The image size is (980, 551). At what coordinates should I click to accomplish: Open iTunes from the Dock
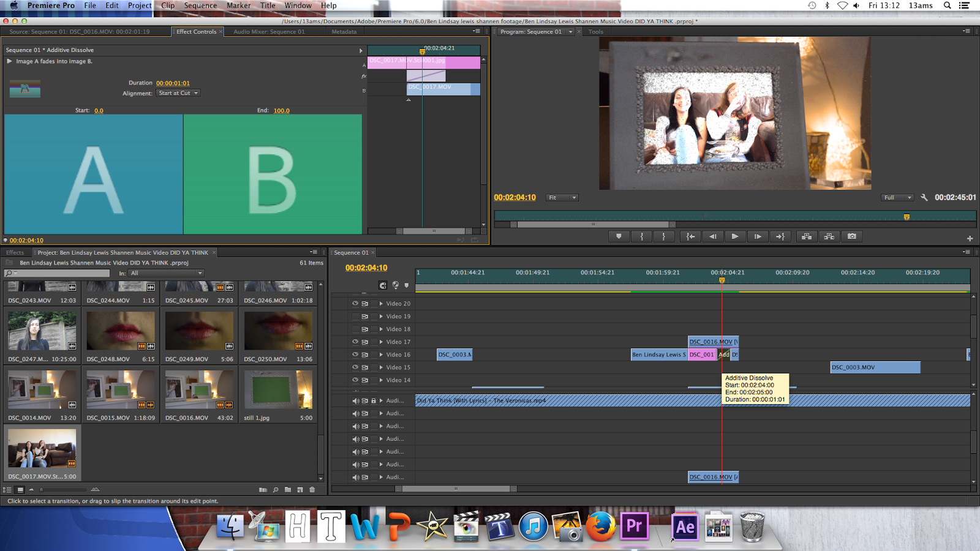[x=533, y=527]
